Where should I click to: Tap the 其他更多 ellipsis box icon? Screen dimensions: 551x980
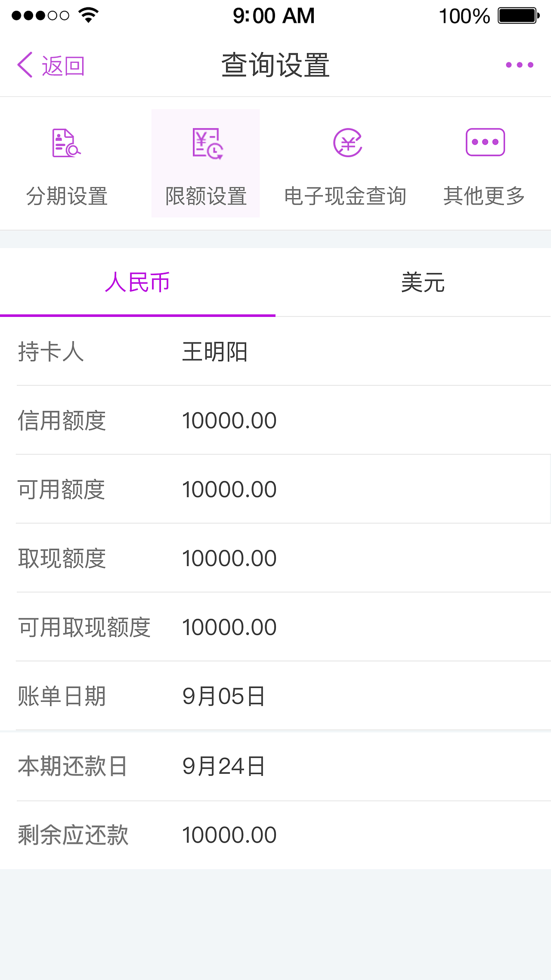click(485, 142)
